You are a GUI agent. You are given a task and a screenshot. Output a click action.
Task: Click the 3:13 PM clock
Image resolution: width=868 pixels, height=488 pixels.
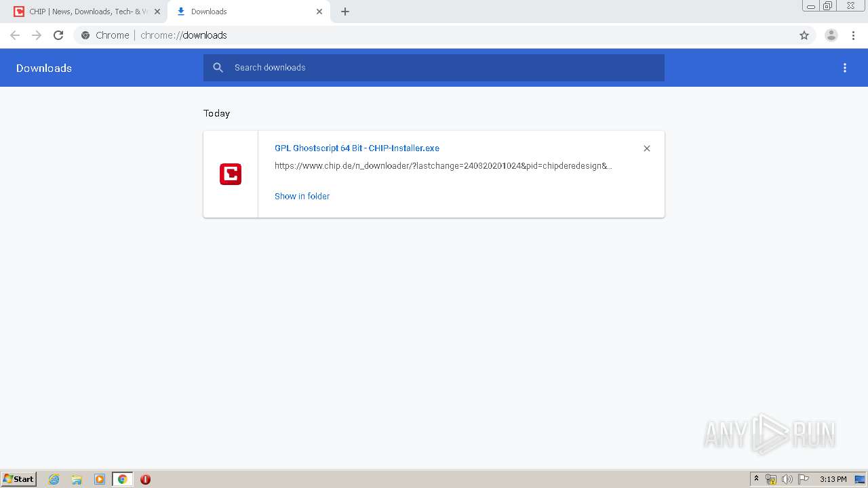tap(833, 479)
